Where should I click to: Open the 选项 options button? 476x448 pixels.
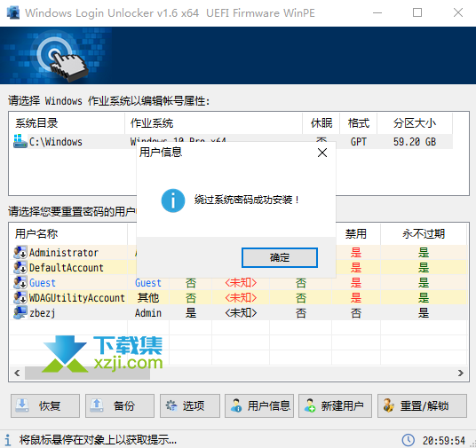(x=190, y=405)
